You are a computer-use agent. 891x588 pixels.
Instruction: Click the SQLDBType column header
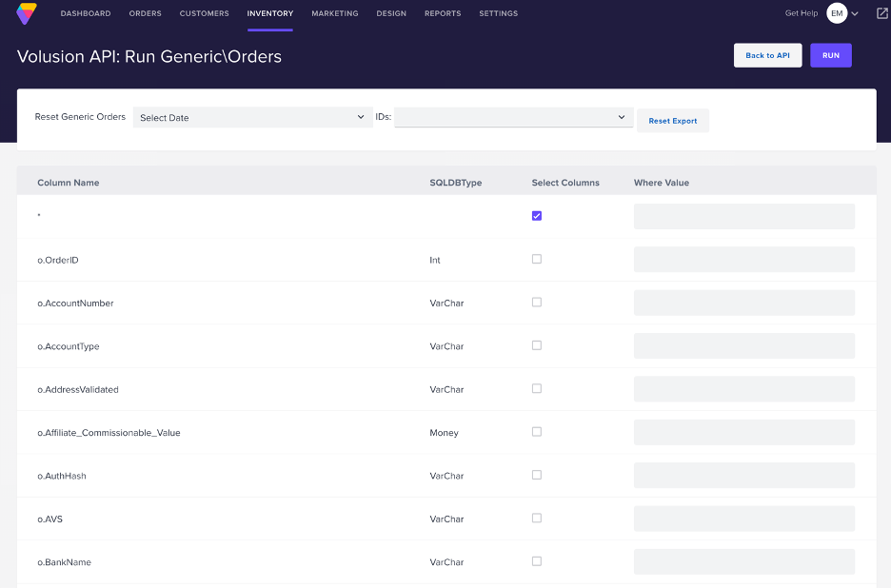(x=456, y=183)
